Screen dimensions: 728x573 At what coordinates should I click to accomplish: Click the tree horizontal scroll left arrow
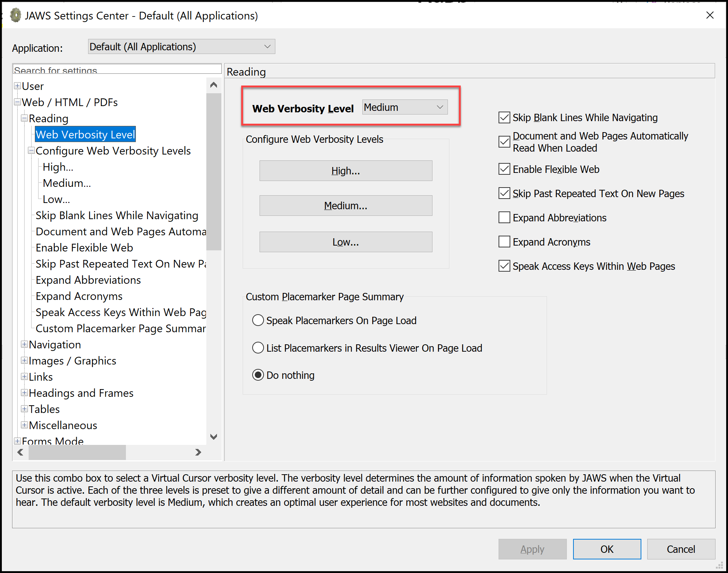[21, 452]
